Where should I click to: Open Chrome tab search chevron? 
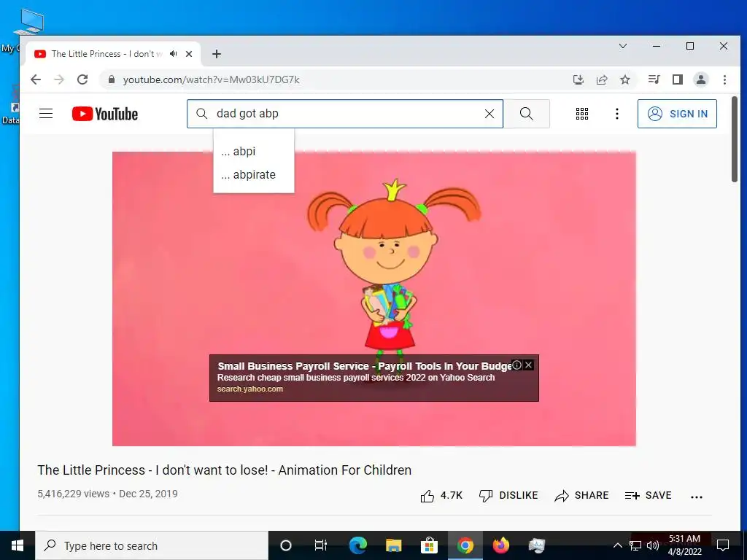(x=623, y=46)
